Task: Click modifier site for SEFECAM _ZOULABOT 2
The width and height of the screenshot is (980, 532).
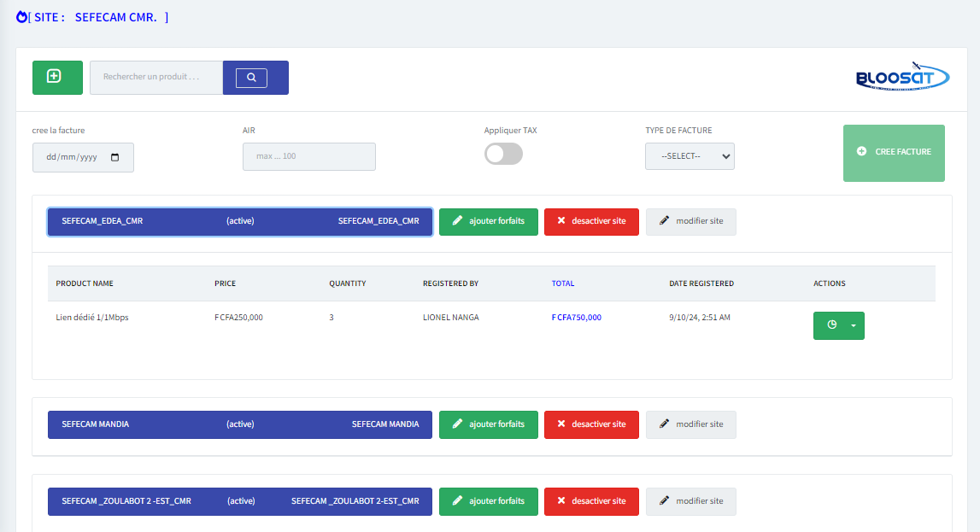Action: point(690,501)
